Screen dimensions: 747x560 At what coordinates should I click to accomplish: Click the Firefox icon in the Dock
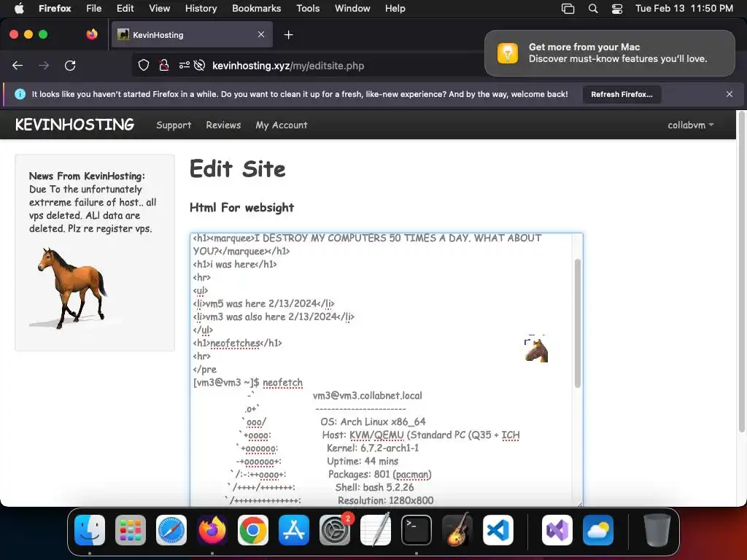(212, 530)
